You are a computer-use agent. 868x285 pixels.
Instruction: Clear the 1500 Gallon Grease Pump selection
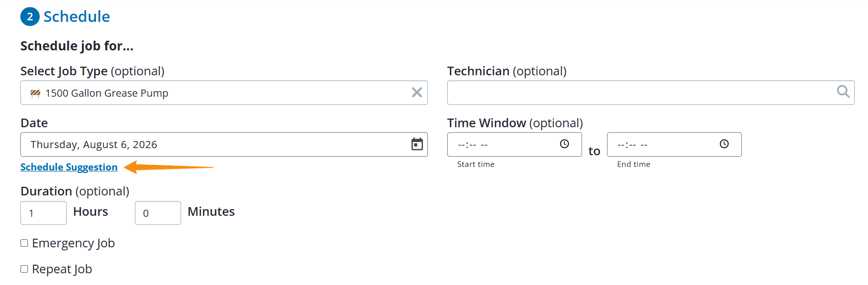(x=417, y=92)
